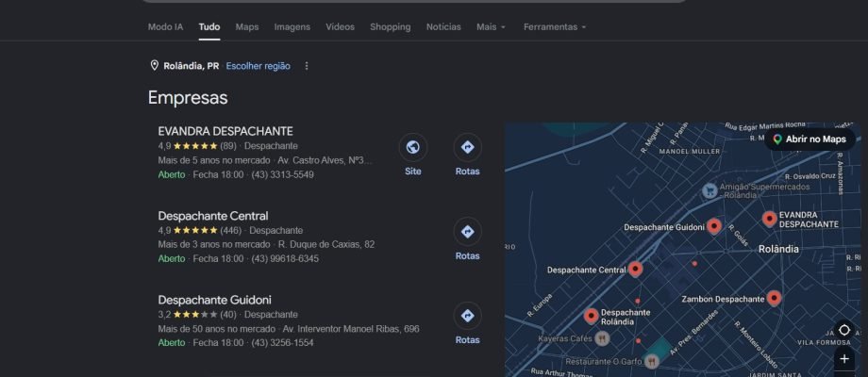The image size is (868, 377).
Task: Click Mais de 50 anos no mercado text
Action: (216, 329)
